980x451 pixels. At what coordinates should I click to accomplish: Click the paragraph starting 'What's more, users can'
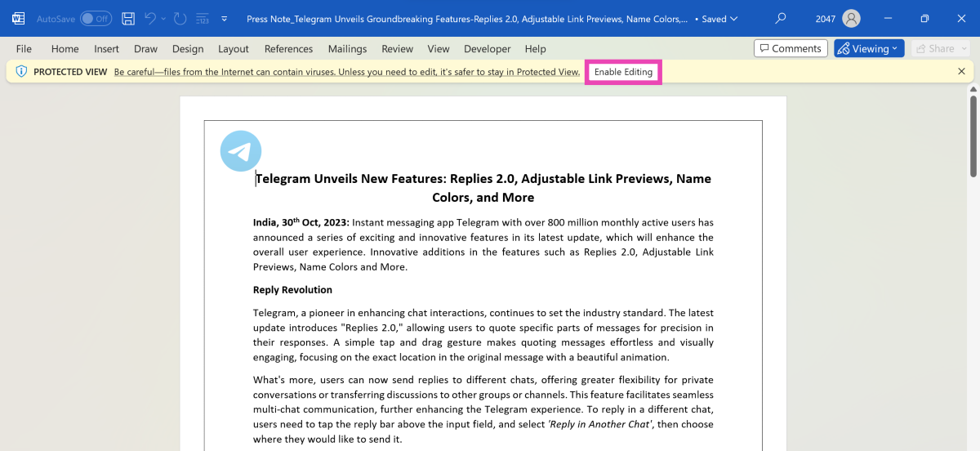483,409
